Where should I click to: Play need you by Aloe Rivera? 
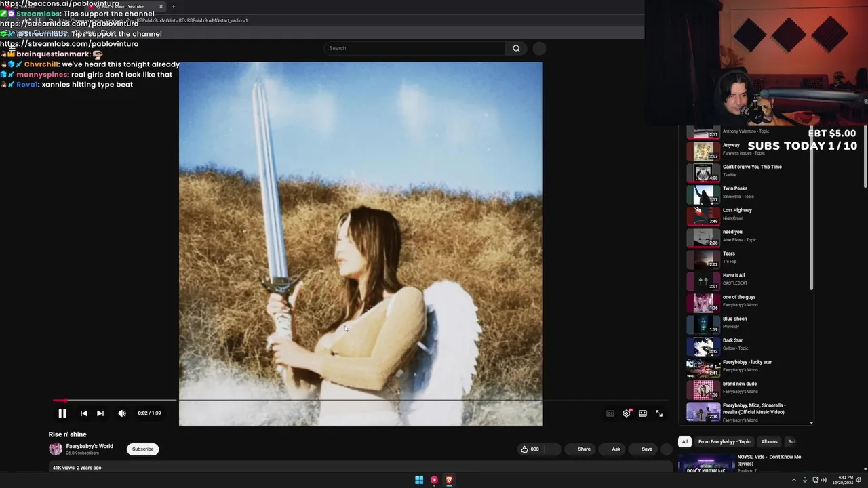pyautogui.click(x=747, y=237)
